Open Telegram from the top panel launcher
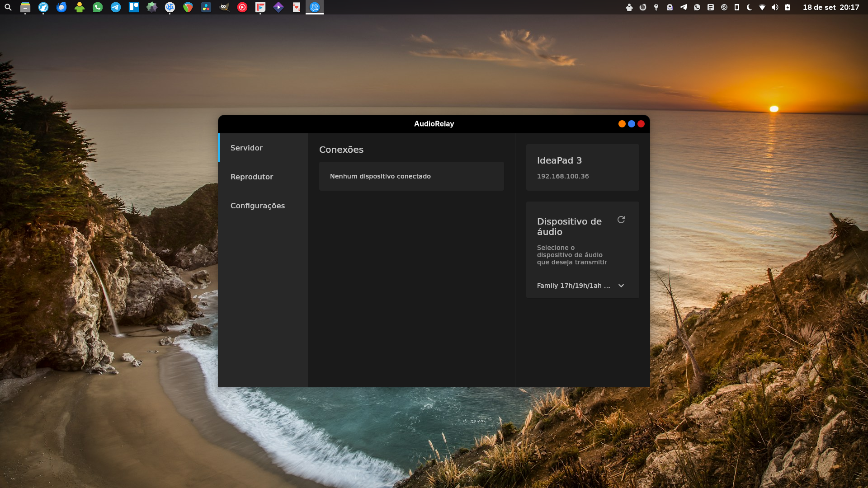This screenshot has height=488, width=868. pyautogui.click(x=116, y=7)
